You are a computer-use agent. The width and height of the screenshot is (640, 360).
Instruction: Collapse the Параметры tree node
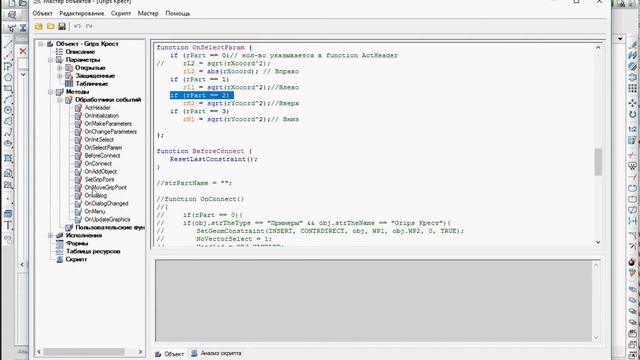51,60
